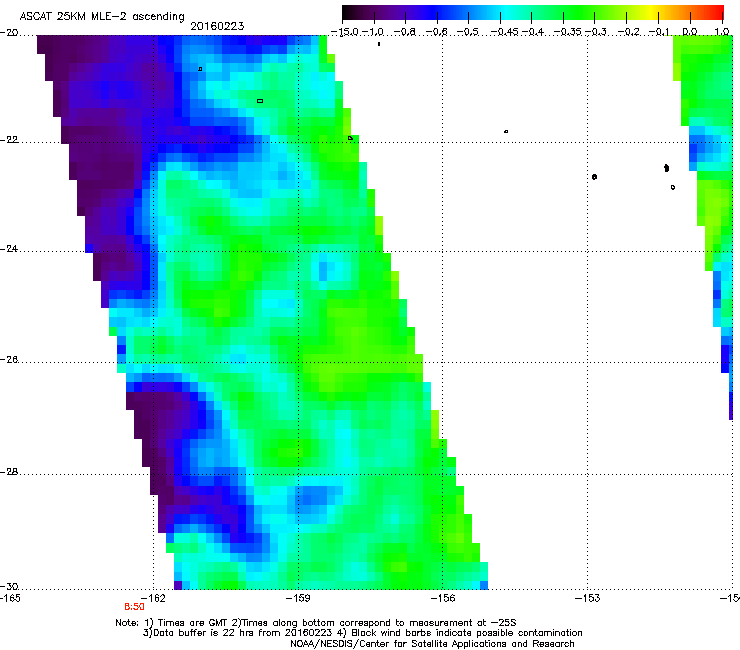Click the '-22' latitude axis label

tap(9, 140)
